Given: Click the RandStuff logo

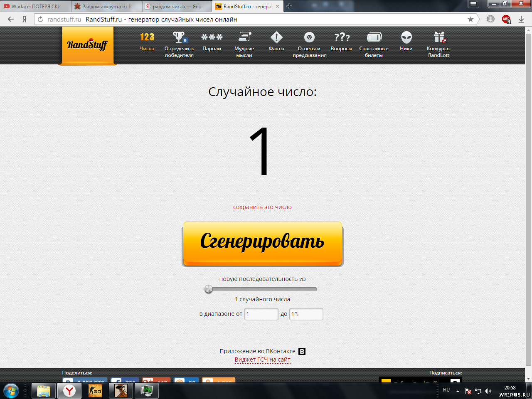Looking at the screenshot, I should pos(88,45).
